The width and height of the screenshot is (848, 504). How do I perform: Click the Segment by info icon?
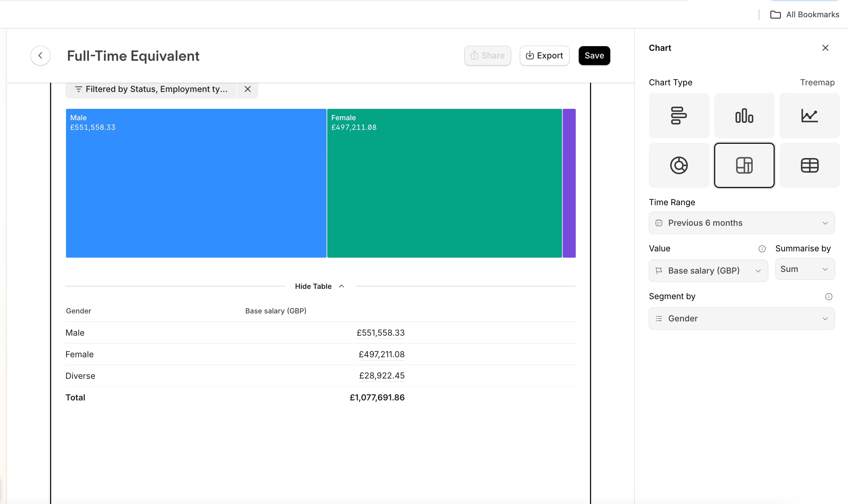point(828,296)
